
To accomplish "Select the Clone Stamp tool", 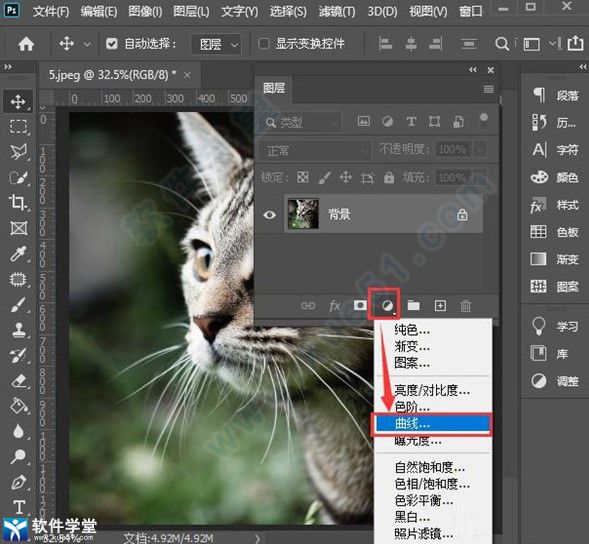I will [x=18, y=330].
